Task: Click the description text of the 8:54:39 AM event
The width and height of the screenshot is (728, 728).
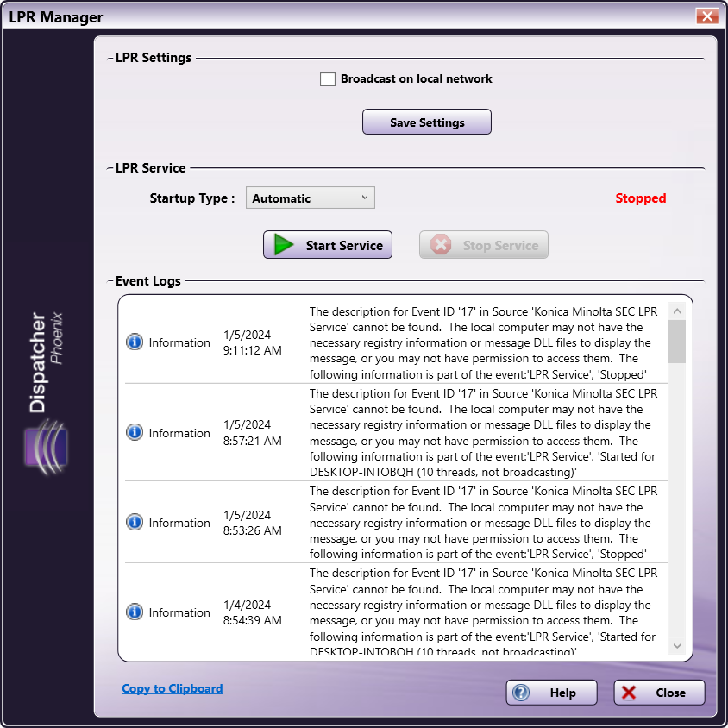Action: (x=483, y=612)
